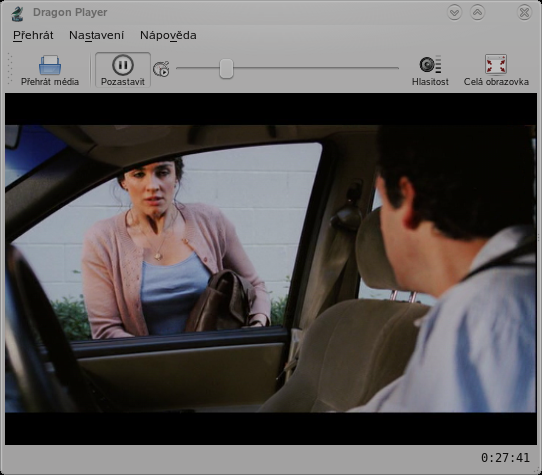Switch to Celá obrazovka fullscreen mode
Viewport: 542px width, 475px height.
coord(496,70)
